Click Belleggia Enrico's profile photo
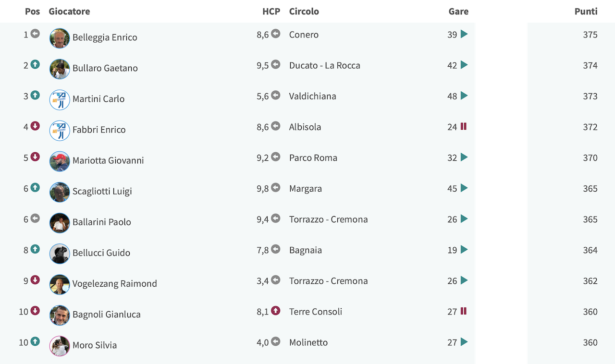This screenshot has width=615, height=364. [x=60, y=38]
